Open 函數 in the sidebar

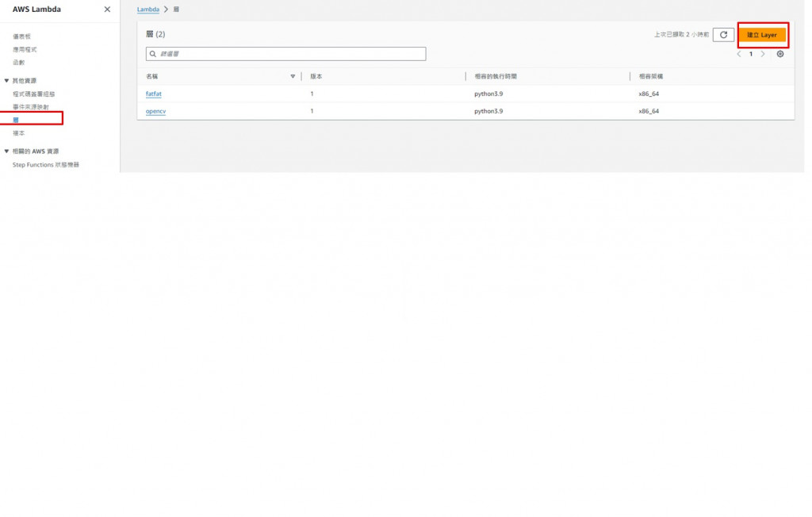19,62
